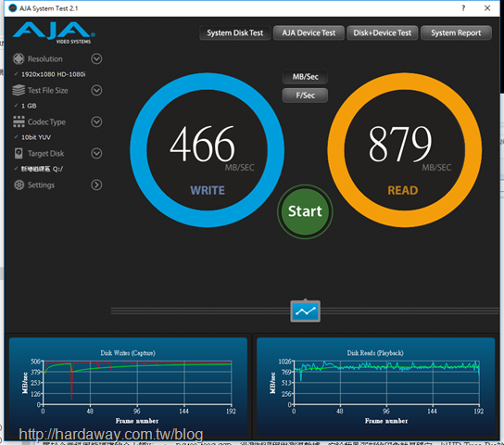Image resolution: width=504 pixels, height=445 pixels.
Task: Open the Settings panel arrow
Action: pyautogui.click(x=96, y=184)
